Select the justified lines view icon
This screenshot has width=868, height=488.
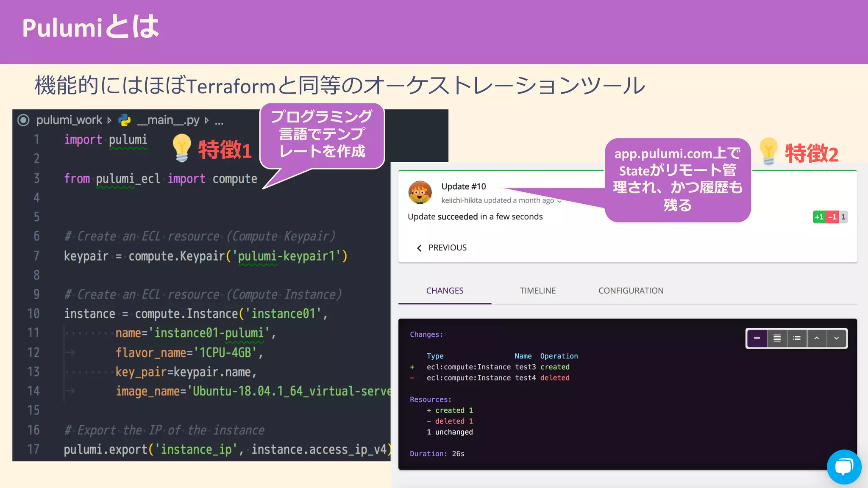pos(777,338)
